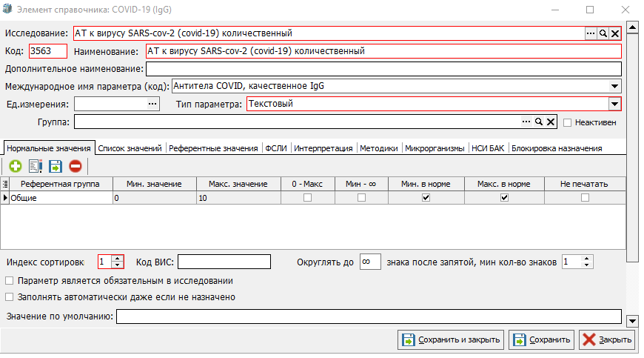The height and width of the screenshot is (358, 644).
Task: Search for a study in the Исследование field
Action: (x=603, y=33)
